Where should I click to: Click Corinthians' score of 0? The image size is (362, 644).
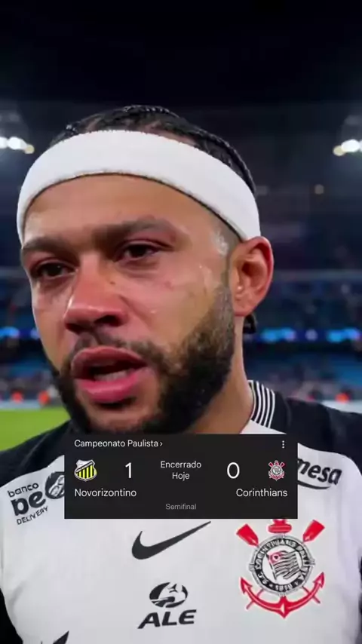point(233,471)
